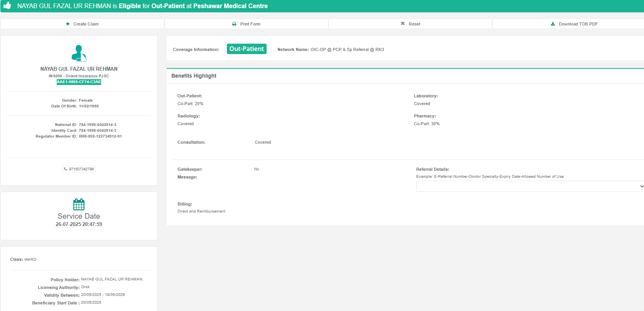Click the Benefits Highlight section header
644x311 pixels.
coord(194,76)
